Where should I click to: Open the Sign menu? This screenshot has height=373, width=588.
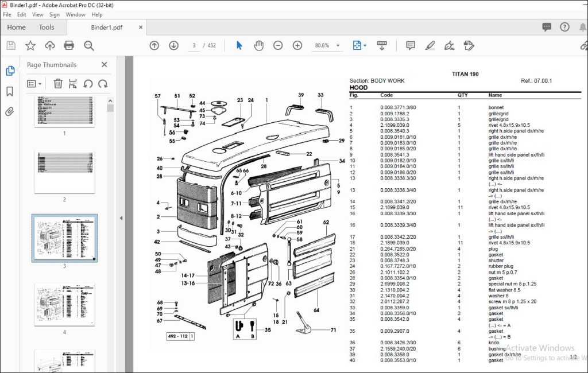pyautogui.click(x=55, y=14)
